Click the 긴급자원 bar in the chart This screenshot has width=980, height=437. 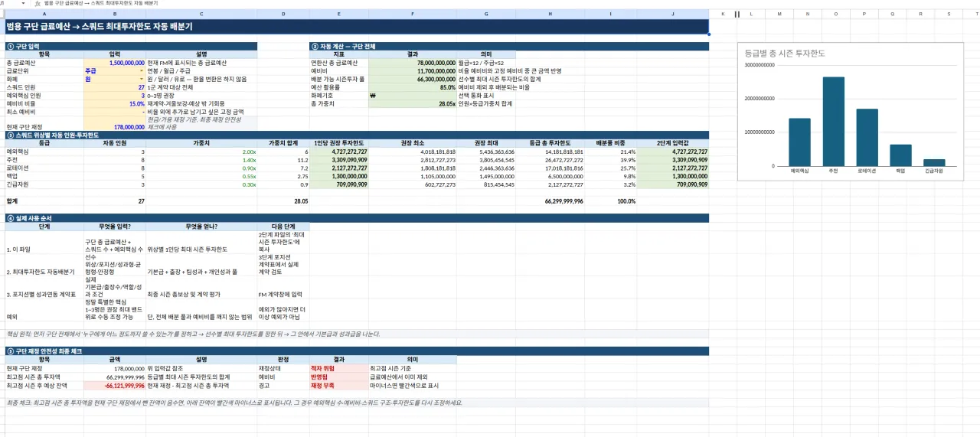[934, 162]
